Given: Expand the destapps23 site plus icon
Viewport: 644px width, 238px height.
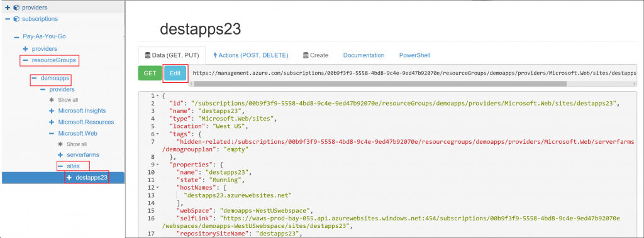Looking at the screenshot, I should tap(69, 178).
